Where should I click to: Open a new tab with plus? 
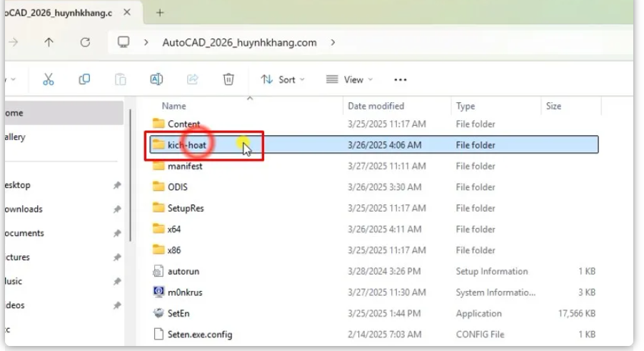point(160,12)
